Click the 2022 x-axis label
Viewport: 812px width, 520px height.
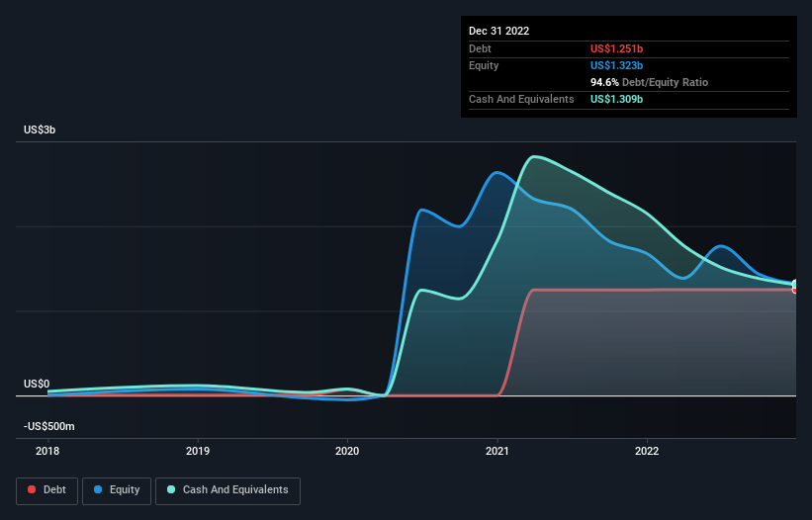point(647,451)
